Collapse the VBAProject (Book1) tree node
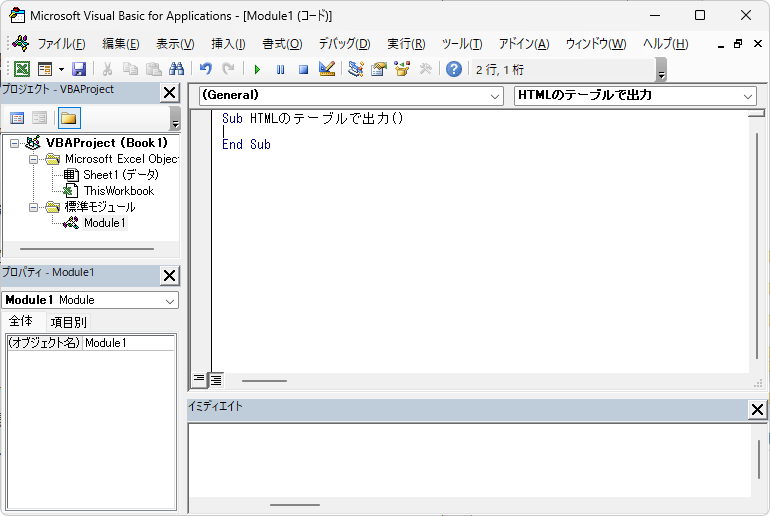770x516 pixels. (15, 143)
